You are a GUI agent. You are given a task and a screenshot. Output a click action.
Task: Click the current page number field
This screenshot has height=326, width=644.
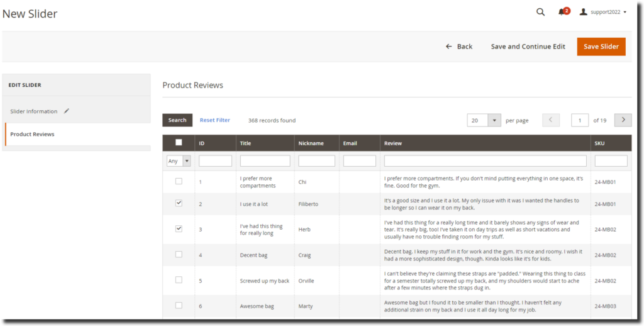coord(580,120)
